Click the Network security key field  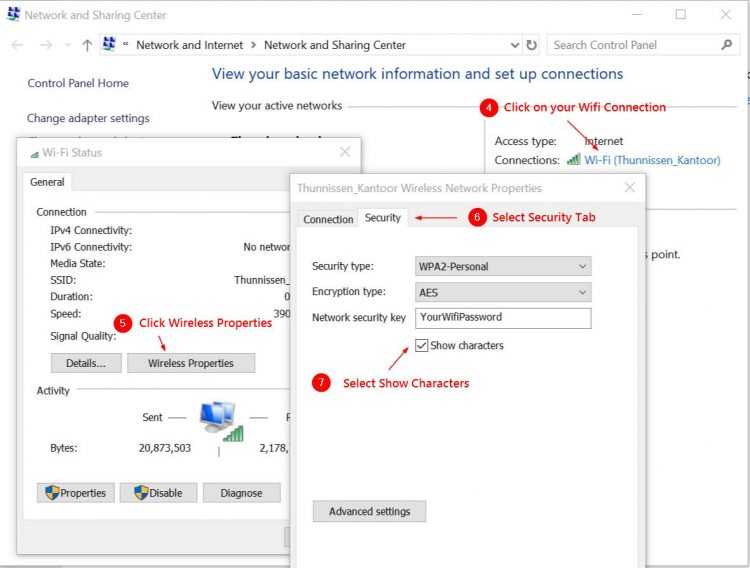click(x=503, y=318)
